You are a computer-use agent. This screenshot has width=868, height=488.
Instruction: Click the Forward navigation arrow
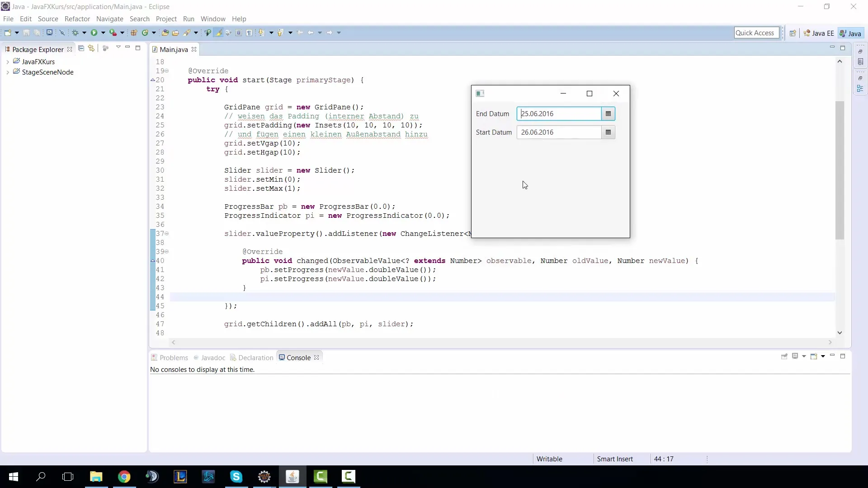pos(330,33)
